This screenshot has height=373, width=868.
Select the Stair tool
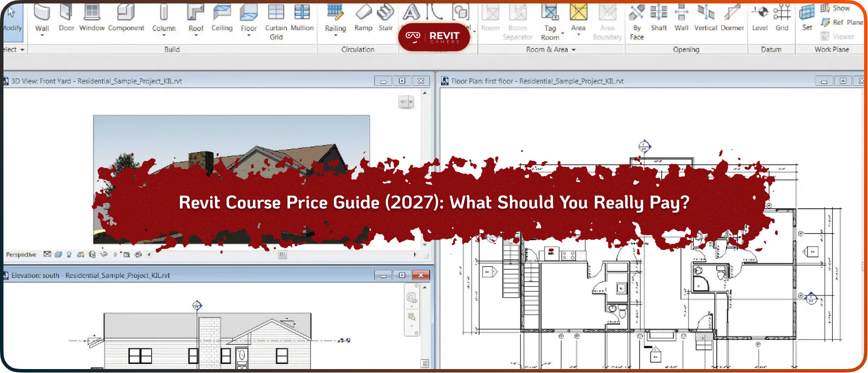point(386,18)
